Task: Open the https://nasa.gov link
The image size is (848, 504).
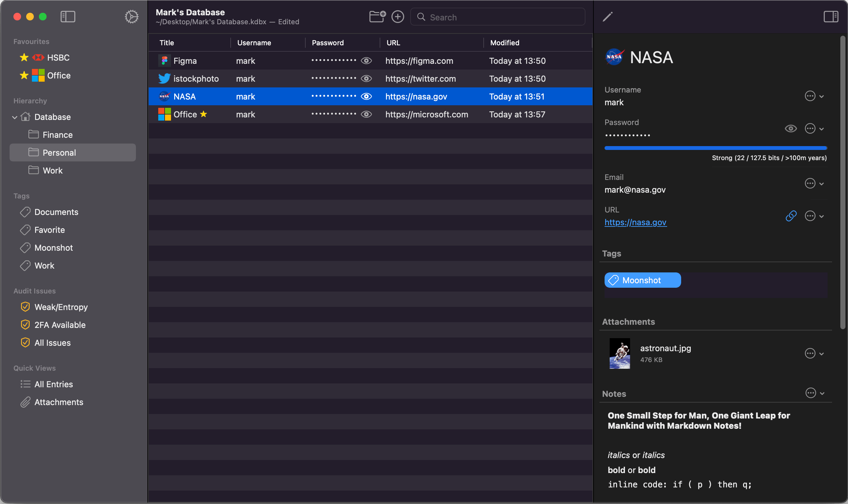Action: click(636, 222)
